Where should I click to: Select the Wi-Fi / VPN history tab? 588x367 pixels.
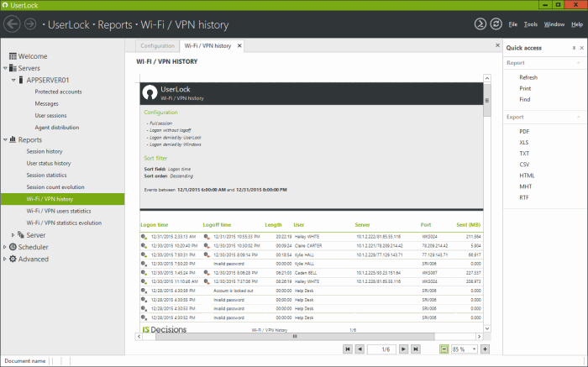click(x=207, y=45)
